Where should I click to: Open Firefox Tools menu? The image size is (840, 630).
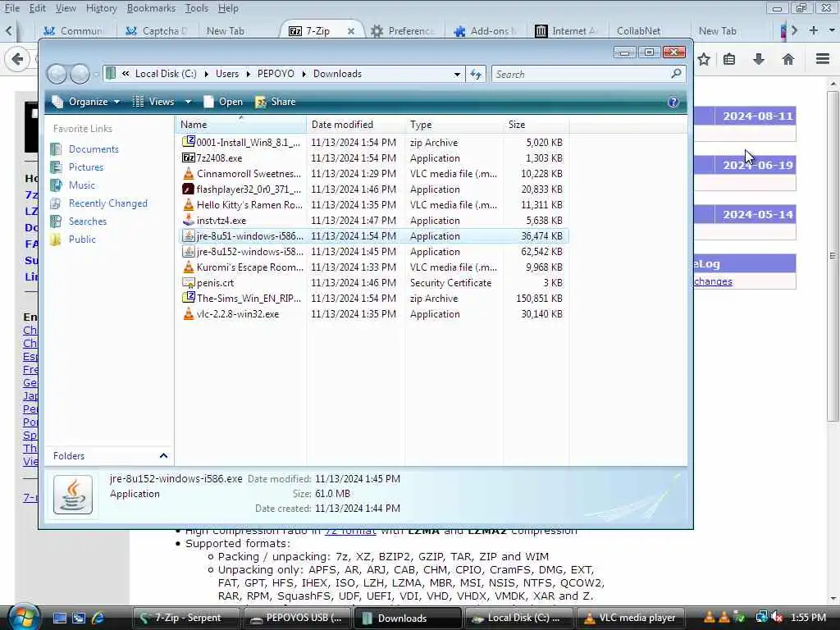(197, 8)
